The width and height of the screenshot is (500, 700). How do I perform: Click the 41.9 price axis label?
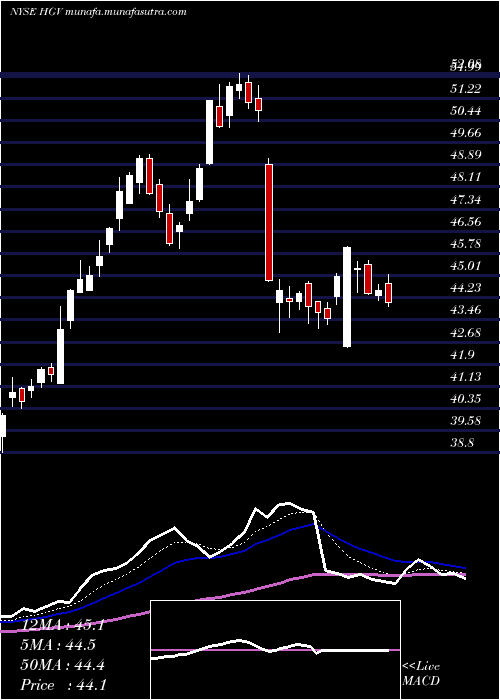462,354
